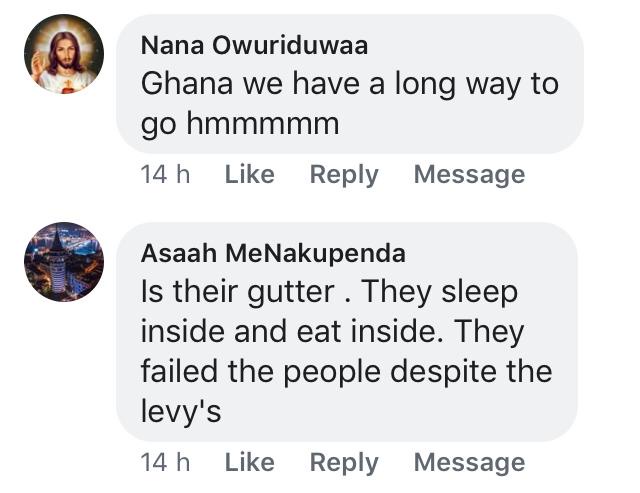Click the 14 h timestamp under Asaah's comment
This screenshot has width=640, height=493.
165,462
